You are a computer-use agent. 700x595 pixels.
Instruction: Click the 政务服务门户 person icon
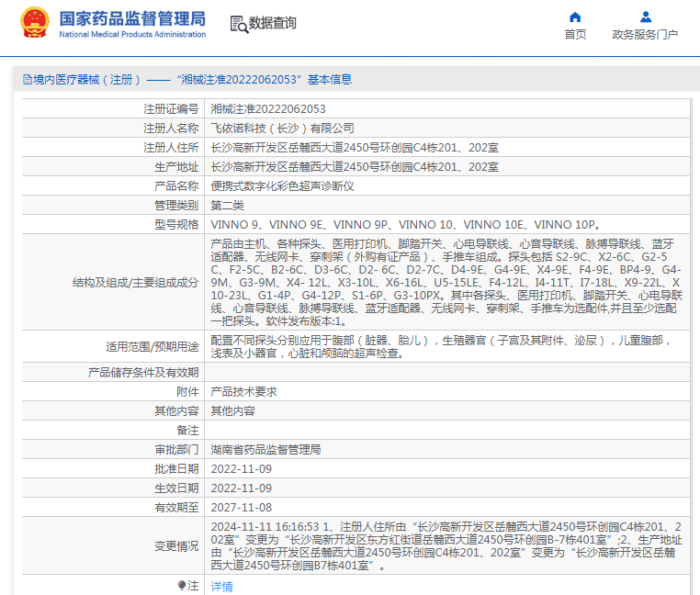point(646,17)
